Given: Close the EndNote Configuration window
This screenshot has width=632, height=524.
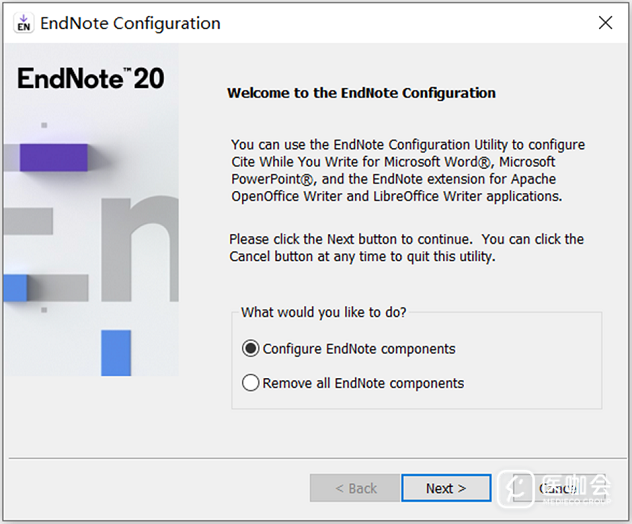Looking at the screenshot, I should coord(604,23).
